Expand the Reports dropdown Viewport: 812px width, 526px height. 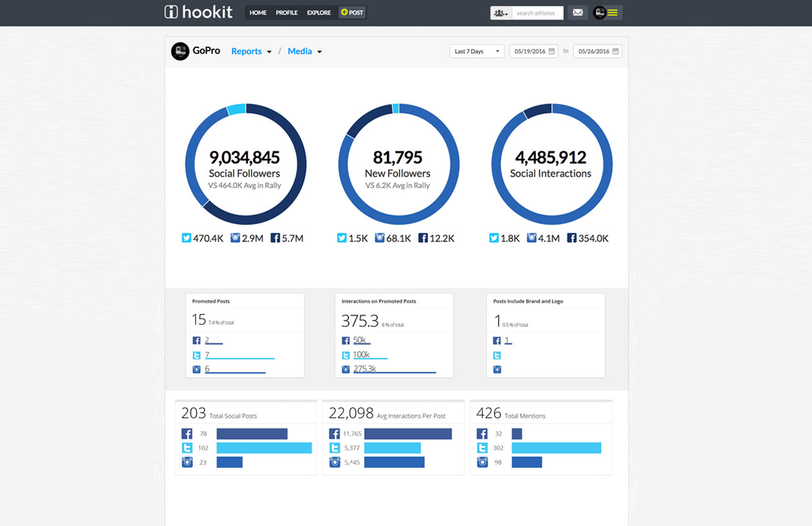[x=251, y=51]
